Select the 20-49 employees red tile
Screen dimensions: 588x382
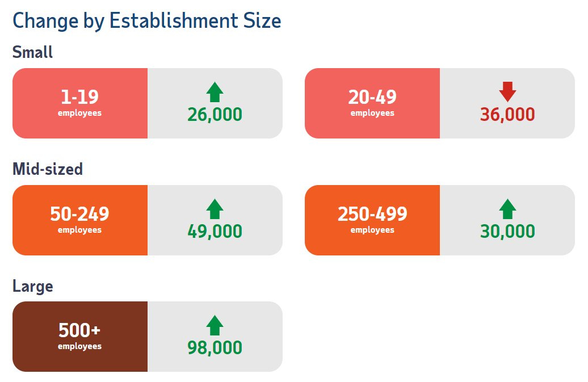coord(372,103)
